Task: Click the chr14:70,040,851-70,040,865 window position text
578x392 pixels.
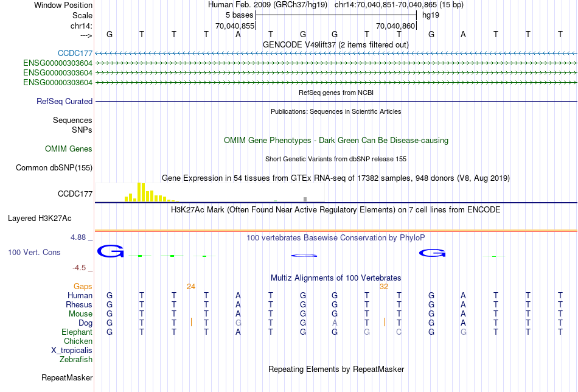Action: (386, 5)
